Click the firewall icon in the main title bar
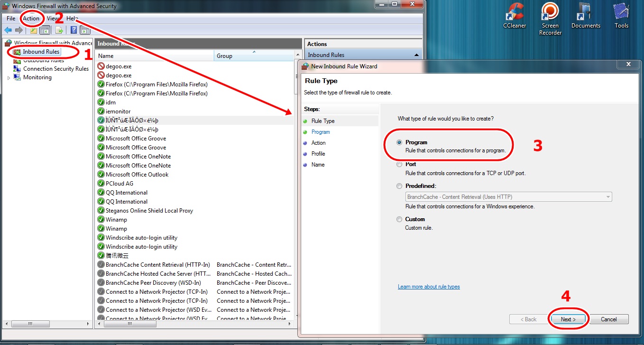 6,6
